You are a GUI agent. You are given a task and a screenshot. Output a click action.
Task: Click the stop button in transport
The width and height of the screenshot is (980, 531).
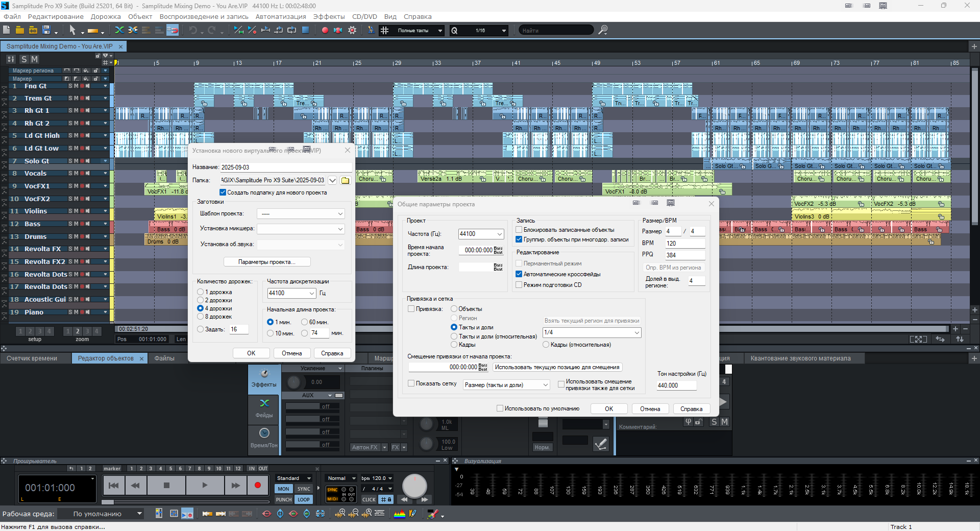click(166, 485)
